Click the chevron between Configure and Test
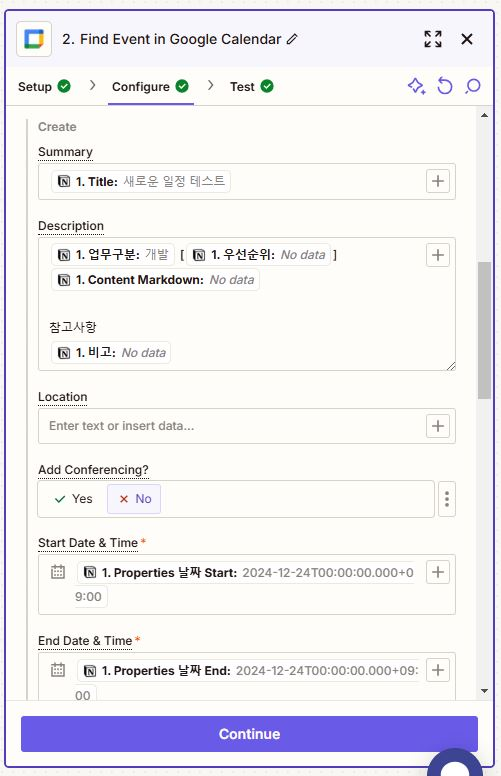This screenshot has width=501, height=776. (x=211, y=85)
